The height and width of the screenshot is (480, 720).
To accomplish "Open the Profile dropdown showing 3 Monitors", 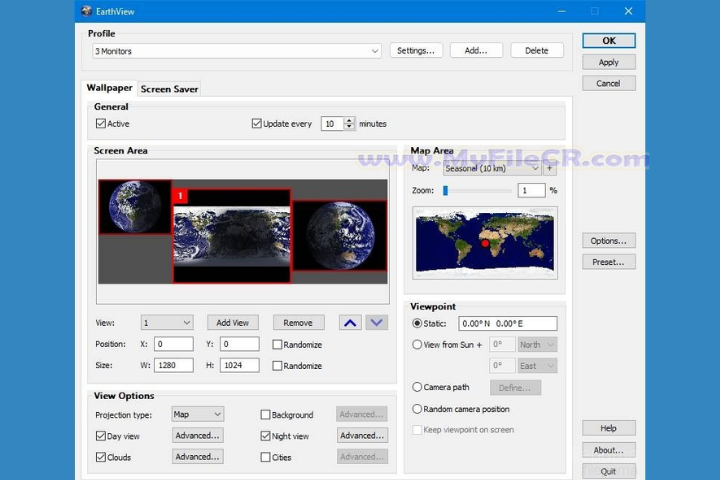I will pyautogui.click(x=236, y=51).
